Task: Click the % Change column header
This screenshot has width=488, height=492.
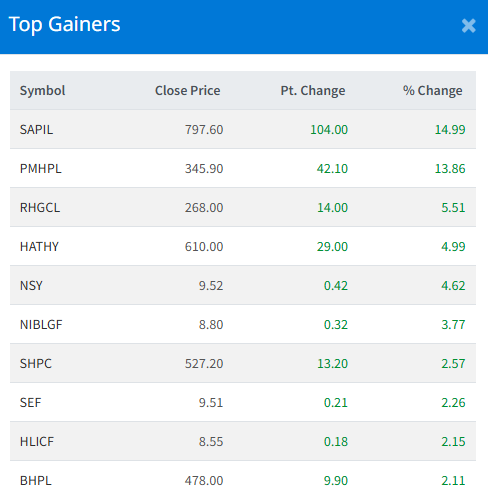Action: click(432, 90)
